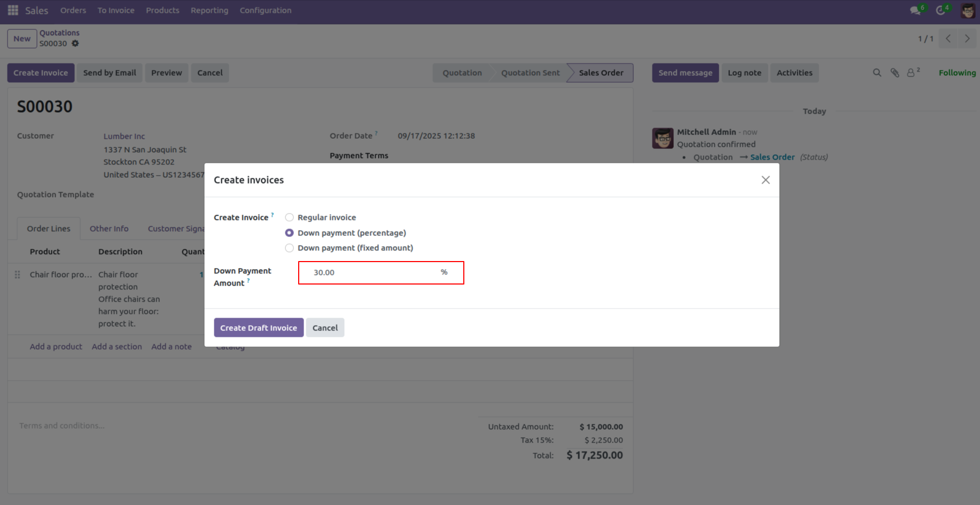Click the Down Payment Amount field
The height and width of the screenshot is (505, 980).
(x=374, y=272)
